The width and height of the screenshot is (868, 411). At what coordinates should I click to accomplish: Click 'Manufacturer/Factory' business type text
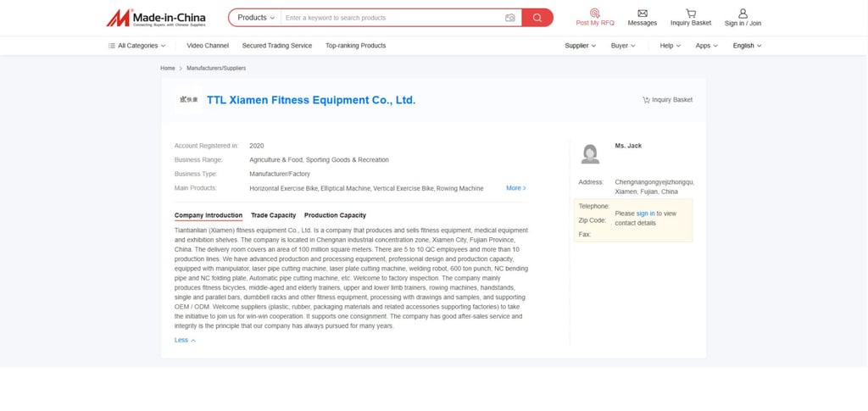(x=280, y=175)
